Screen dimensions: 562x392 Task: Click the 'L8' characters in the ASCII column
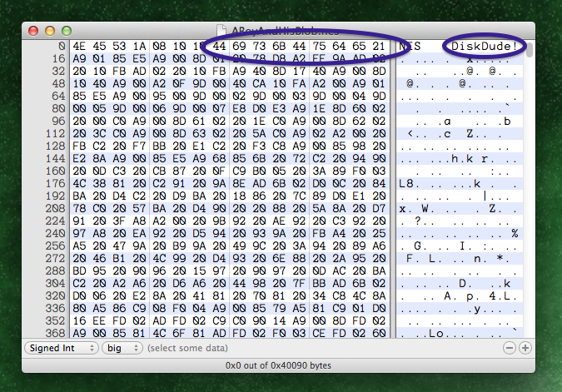(406, 184)
